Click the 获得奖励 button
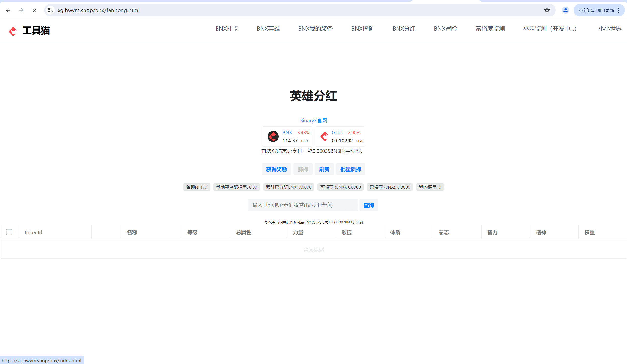The image size is (627, 364). coord(276,169)
